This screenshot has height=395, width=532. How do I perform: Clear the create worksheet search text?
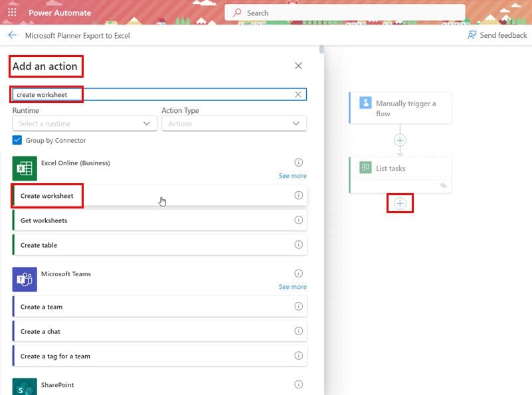coord(298,94)
